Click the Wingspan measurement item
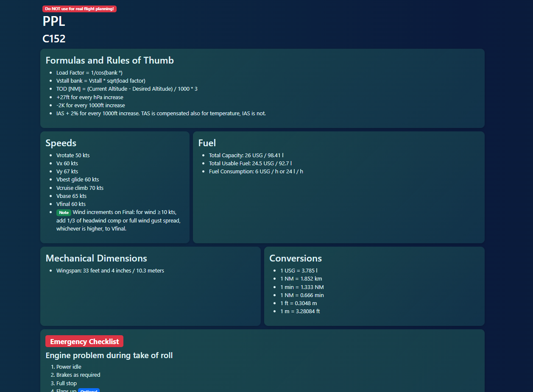The image size is (533, 392). point(110,271)
